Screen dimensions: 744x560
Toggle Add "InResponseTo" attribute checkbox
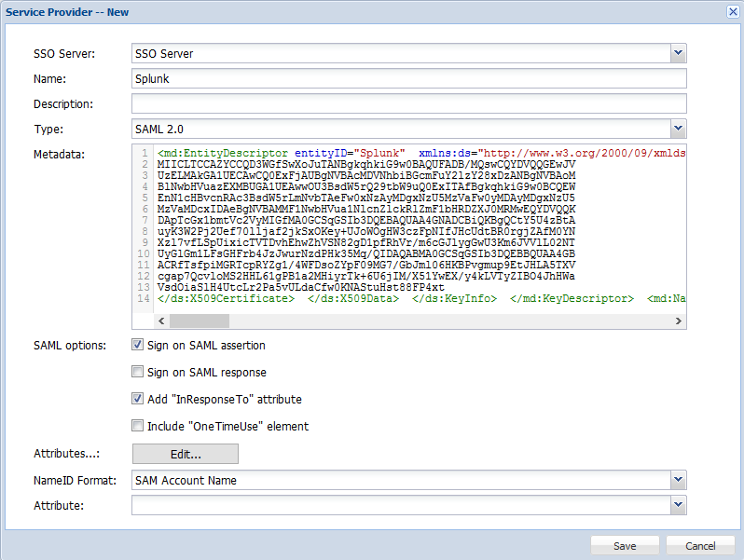coord(138,400)
